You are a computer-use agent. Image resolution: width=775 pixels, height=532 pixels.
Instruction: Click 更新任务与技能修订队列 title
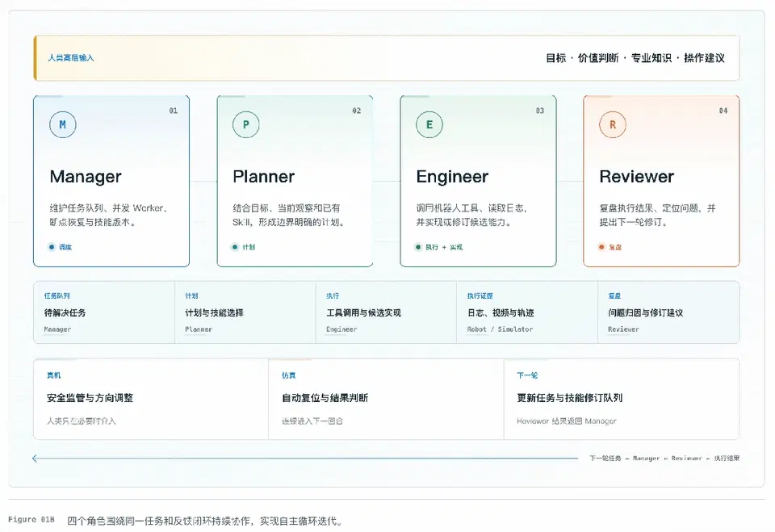coord(569,397)
